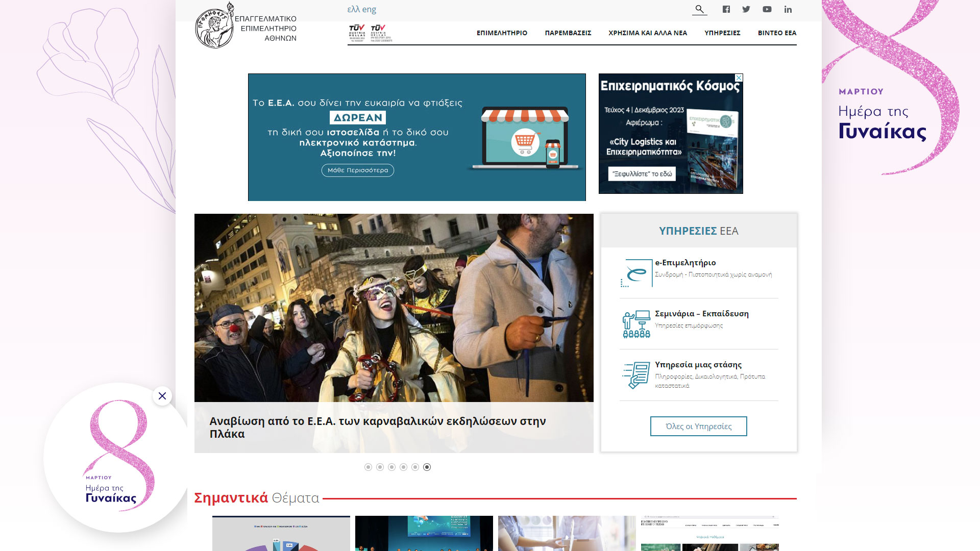This screenshot has width=980, height=551.
Task: Open the YouTube social icon
Action: [767, 9]
